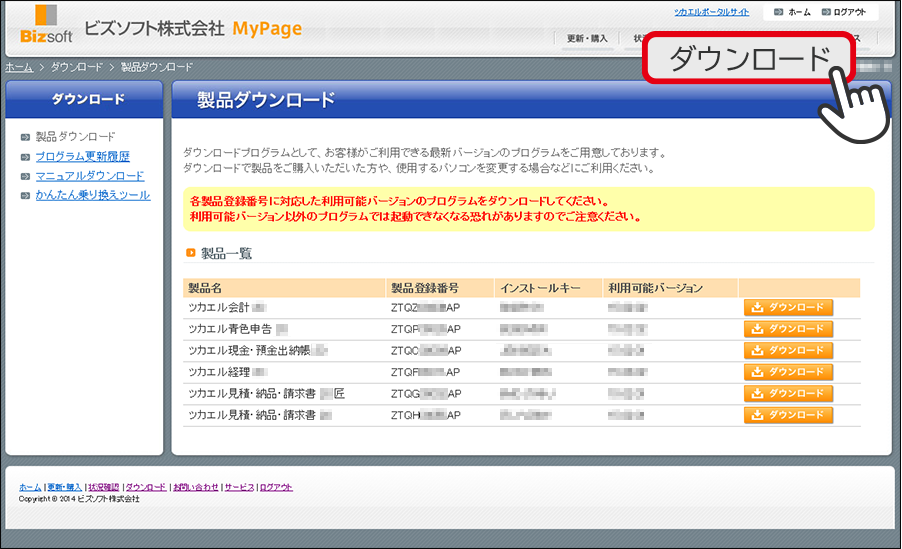Viewport: 902px width, 549px height.
Task: Download ツカエル会計
Action: (788, 307)
